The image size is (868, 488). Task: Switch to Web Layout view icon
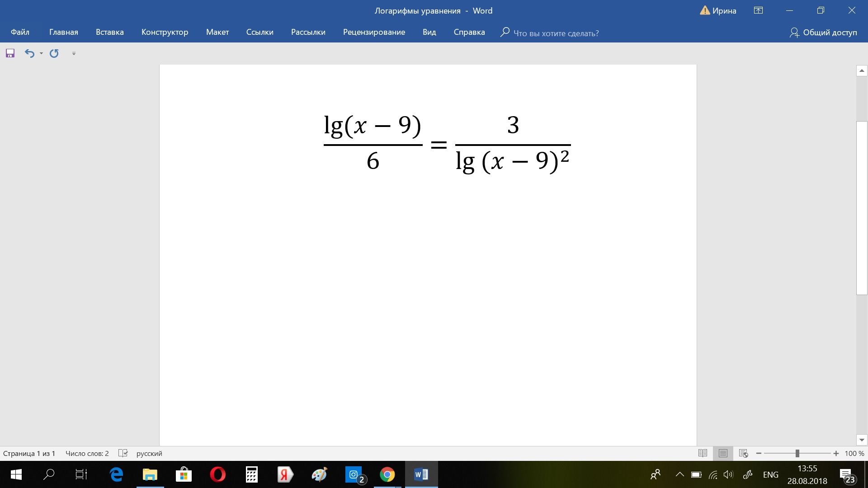point(744,453)
